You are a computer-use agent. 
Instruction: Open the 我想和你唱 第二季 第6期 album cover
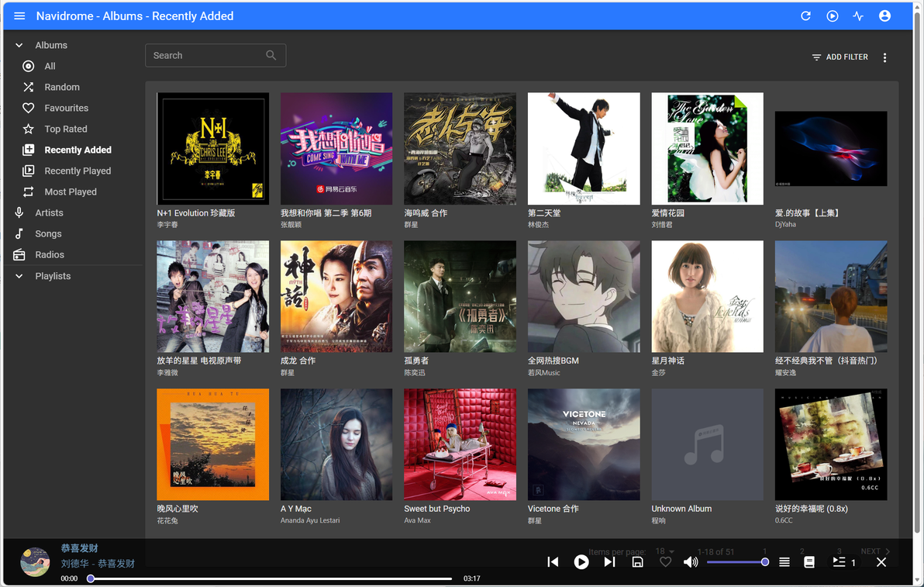point(336,149)
